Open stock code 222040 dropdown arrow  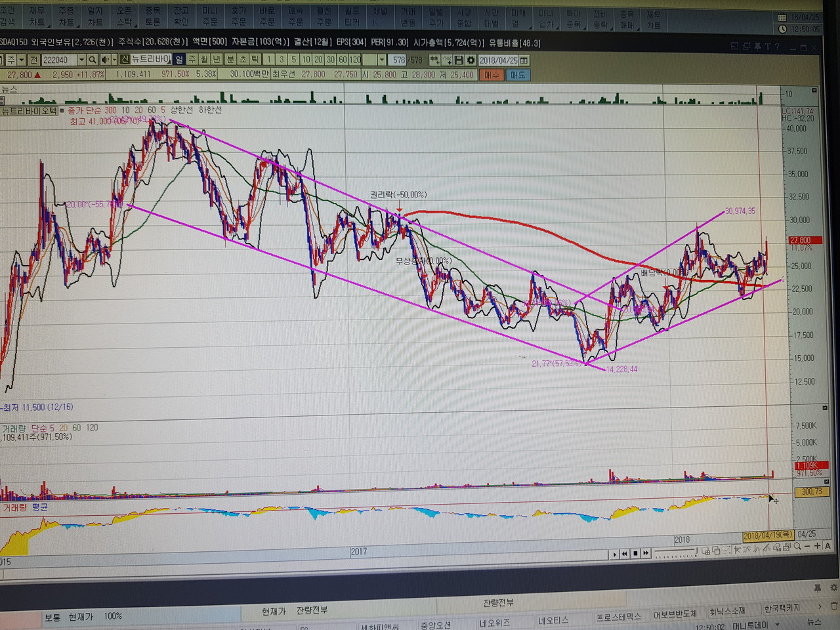point(81,60)
